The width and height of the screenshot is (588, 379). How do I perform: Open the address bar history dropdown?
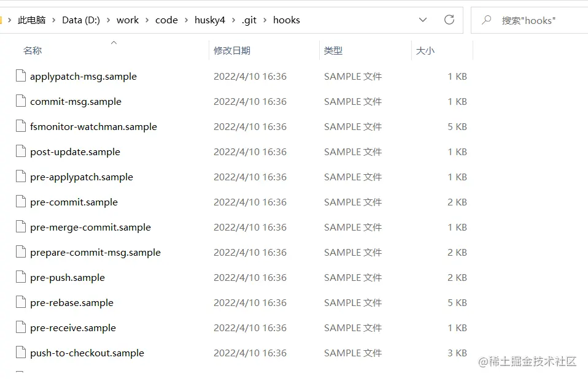423,20
